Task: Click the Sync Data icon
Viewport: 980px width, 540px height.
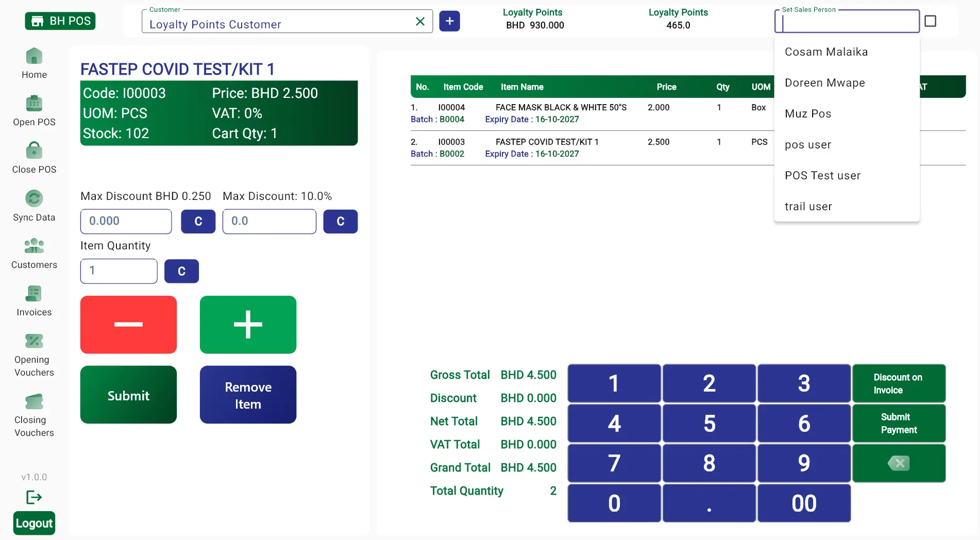Action: coord(34,198)
